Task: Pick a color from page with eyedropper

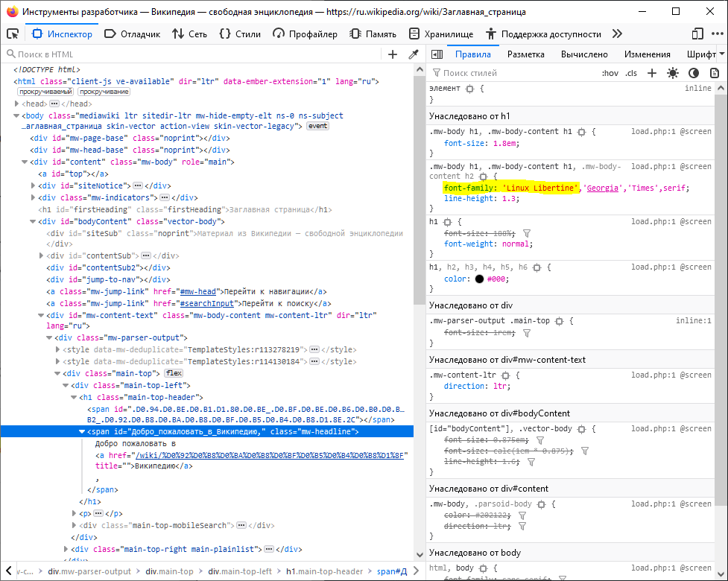Action: pyautogui.click(x=414, y=54)
